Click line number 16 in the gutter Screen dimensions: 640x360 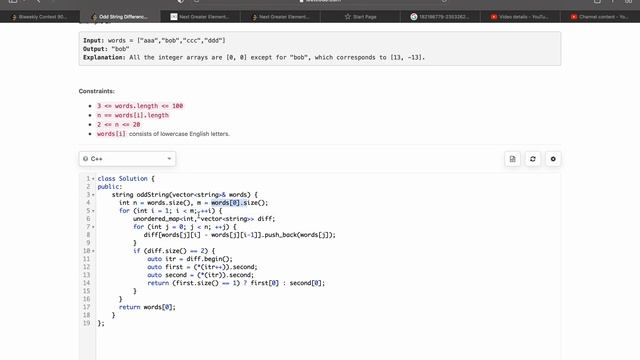pos(87,299)
